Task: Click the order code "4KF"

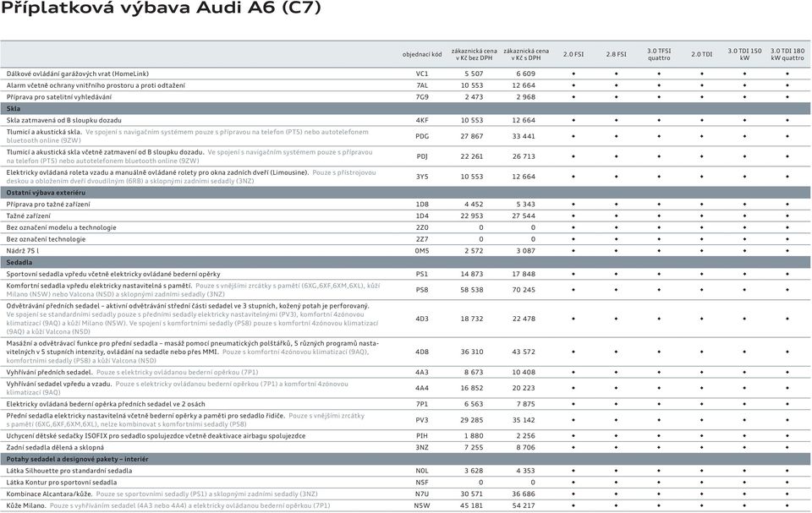Action: (422, 121)
